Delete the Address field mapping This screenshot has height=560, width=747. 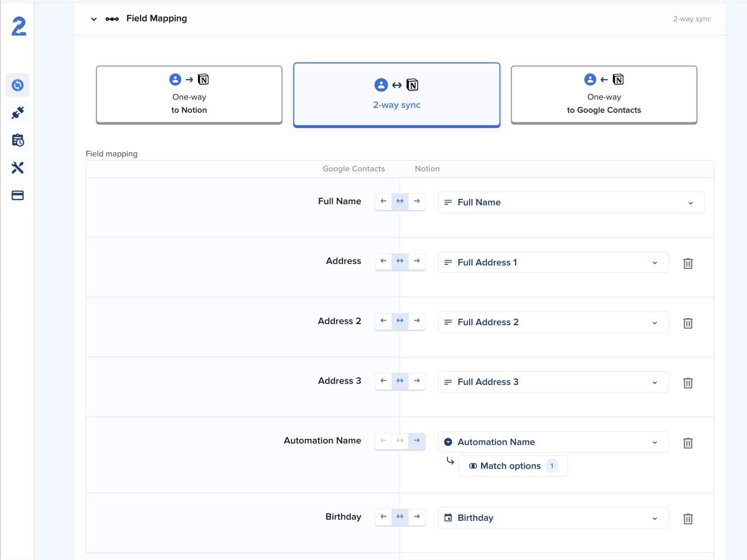(688, 263)
